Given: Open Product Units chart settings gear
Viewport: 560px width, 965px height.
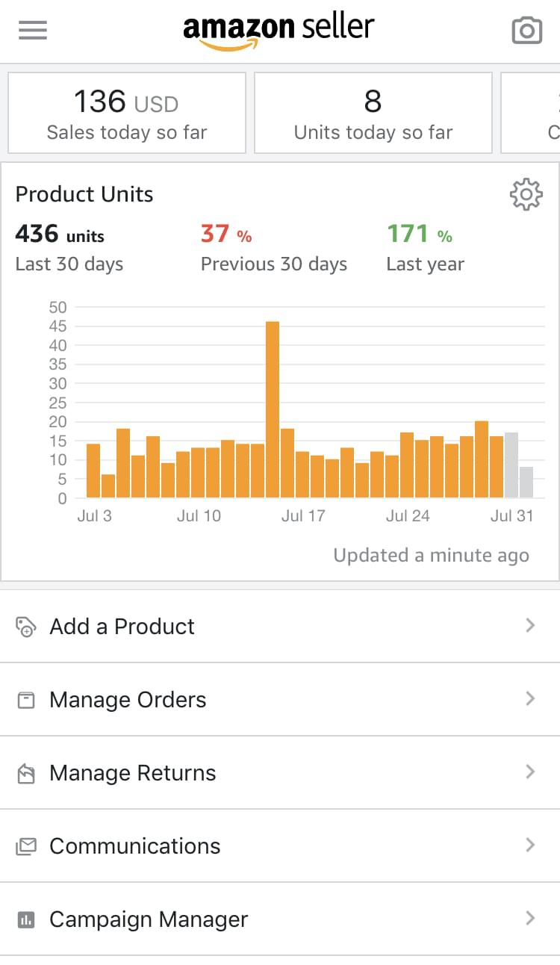Looking at the screenshot, I should [x=526, y=194].
